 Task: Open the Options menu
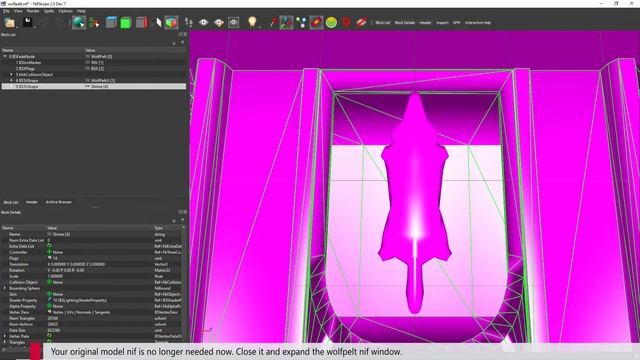tap(65, 11)
